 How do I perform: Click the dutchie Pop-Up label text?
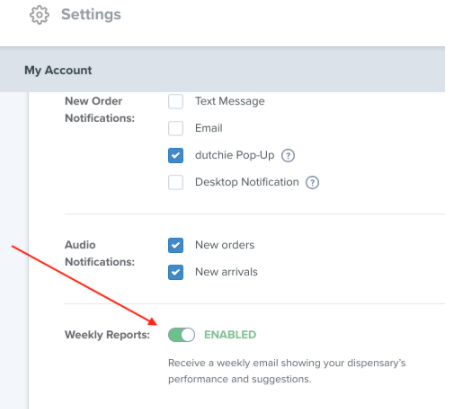click(x=235, y=155)
